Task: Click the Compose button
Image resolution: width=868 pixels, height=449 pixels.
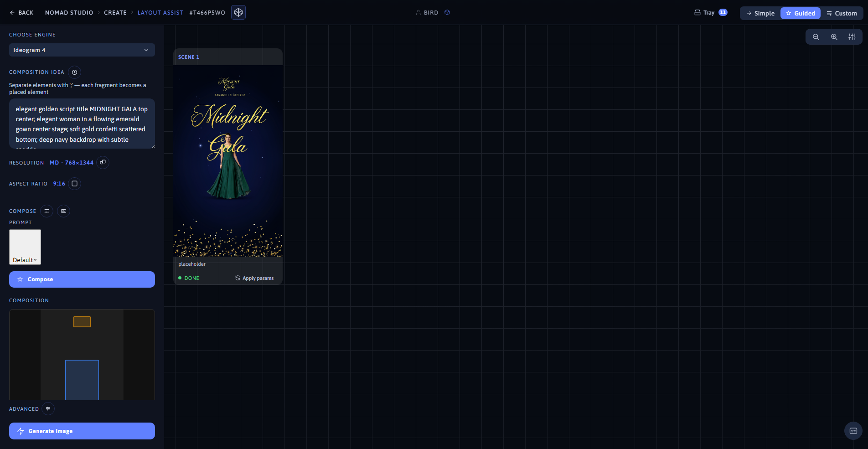Action: point(82,279)
